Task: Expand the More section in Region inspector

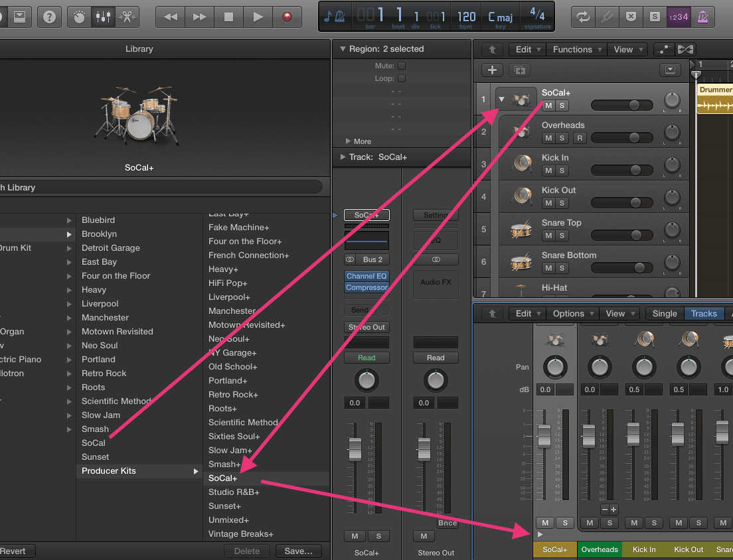Action: [x=348, y=141]
